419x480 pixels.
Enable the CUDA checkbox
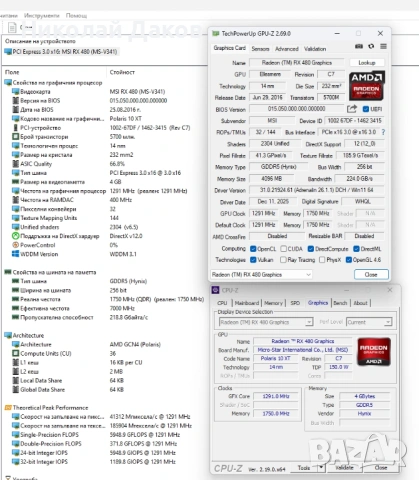pyautogui.click(x=283, y=249)
